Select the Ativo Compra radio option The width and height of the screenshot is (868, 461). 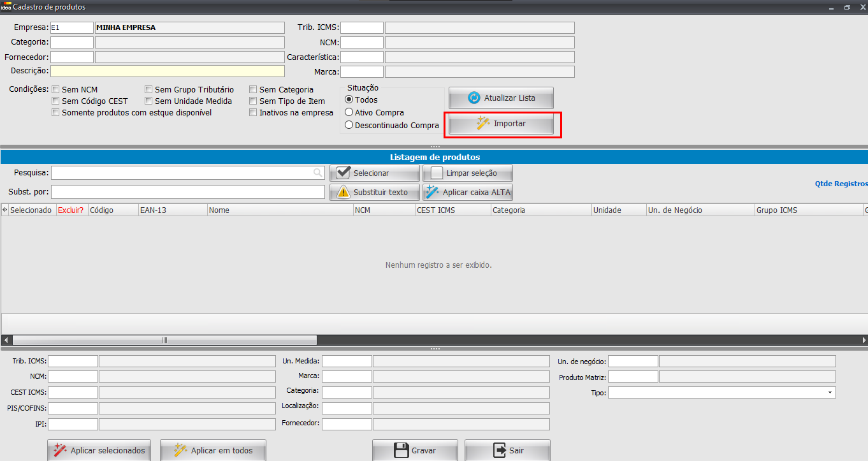[349, 113]
